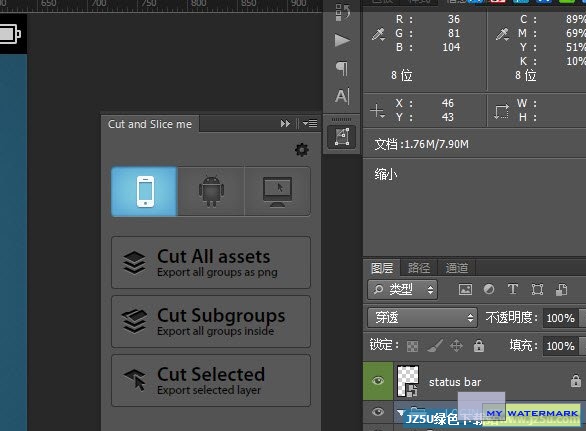Open the 类型 layer filter dropdown

coord(403,290)
